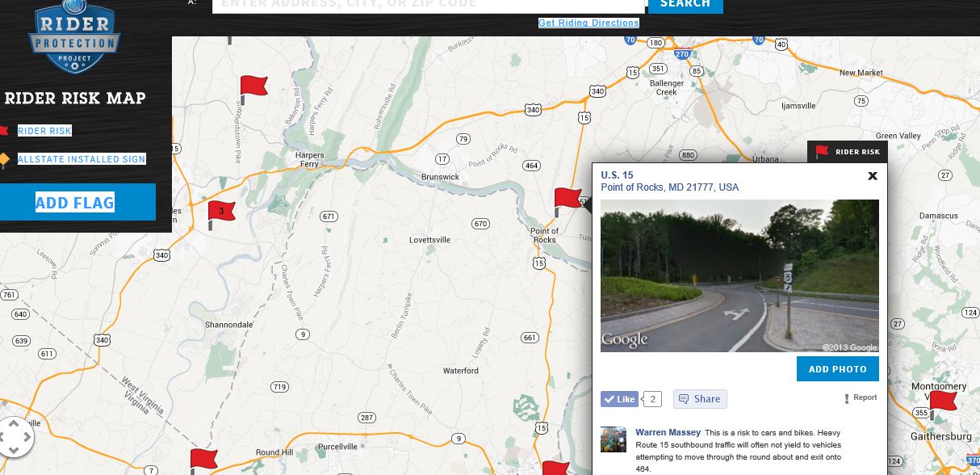
Task: Click the red flag near Gaithersburg
Action: click(942, 406)
